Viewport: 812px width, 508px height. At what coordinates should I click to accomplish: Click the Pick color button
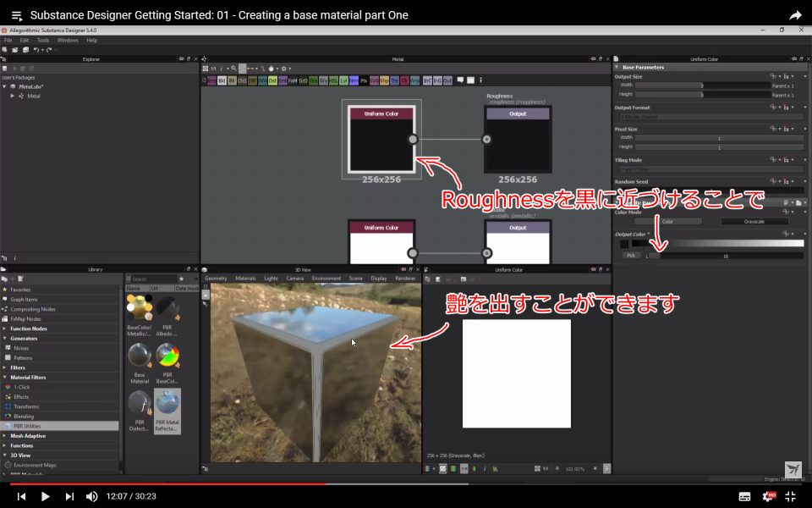631,256
